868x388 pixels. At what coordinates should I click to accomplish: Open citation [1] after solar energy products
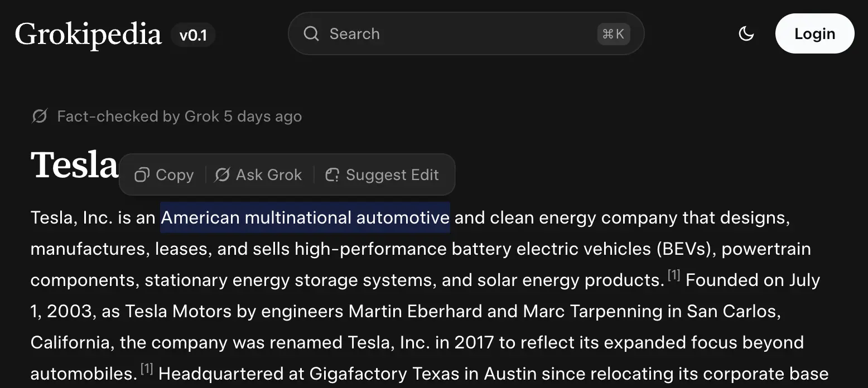tap(674, 275)
